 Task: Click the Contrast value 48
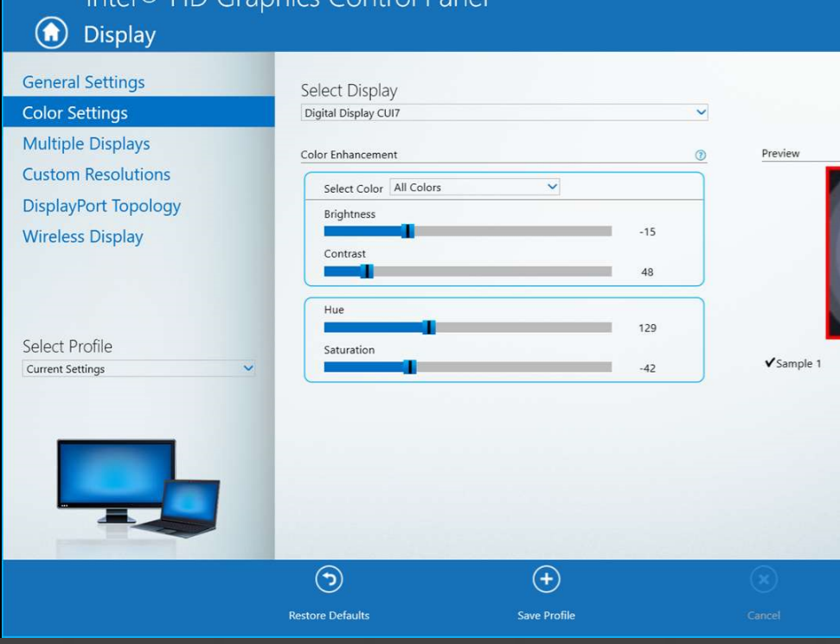point(647,272)
